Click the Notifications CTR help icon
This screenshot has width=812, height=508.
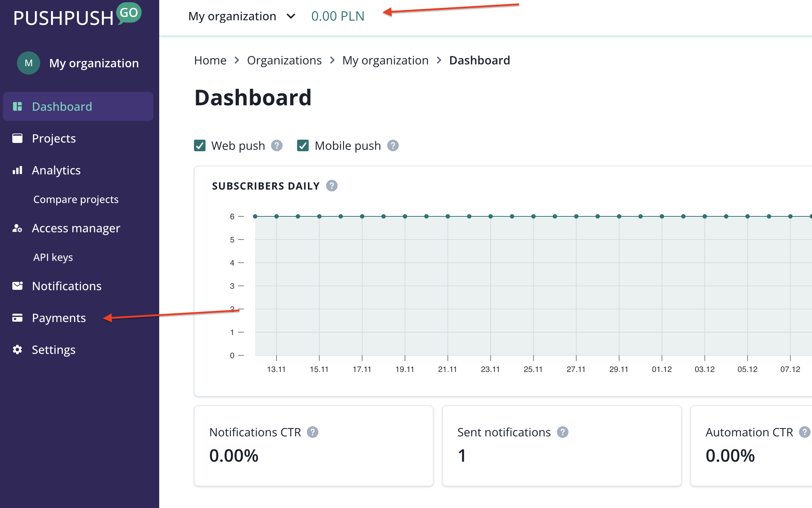[313, 432]
